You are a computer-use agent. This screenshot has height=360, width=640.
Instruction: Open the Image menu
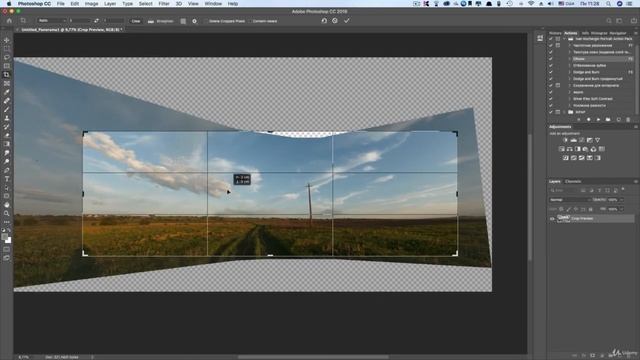(91, 4)
